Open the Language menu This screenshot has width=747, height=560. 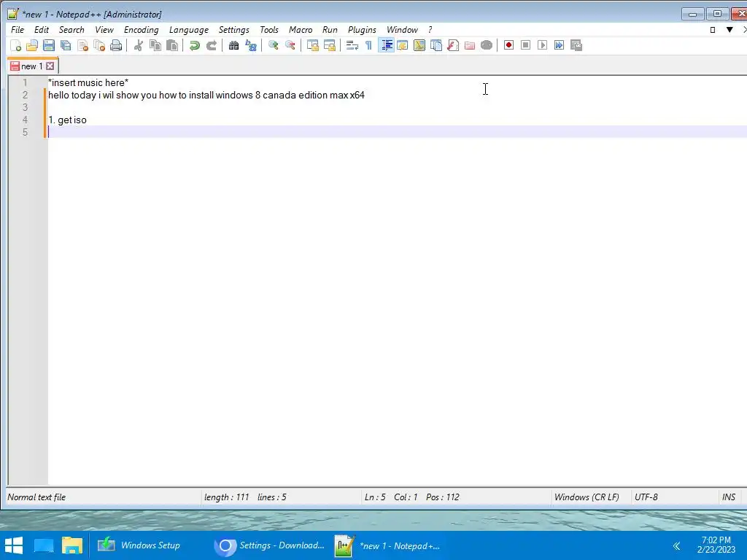point(189,29)
